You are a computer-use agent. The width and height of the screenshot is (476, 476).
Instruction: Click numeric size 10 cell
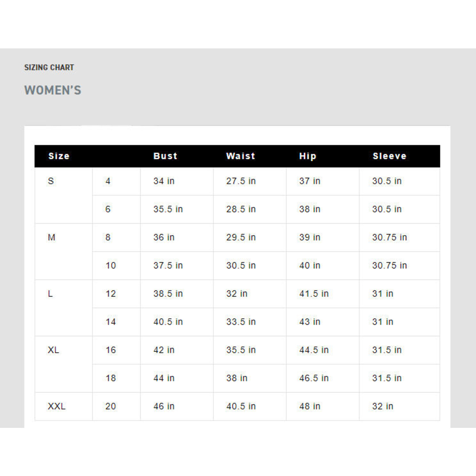pyautogui.click(x=111, y=265)
